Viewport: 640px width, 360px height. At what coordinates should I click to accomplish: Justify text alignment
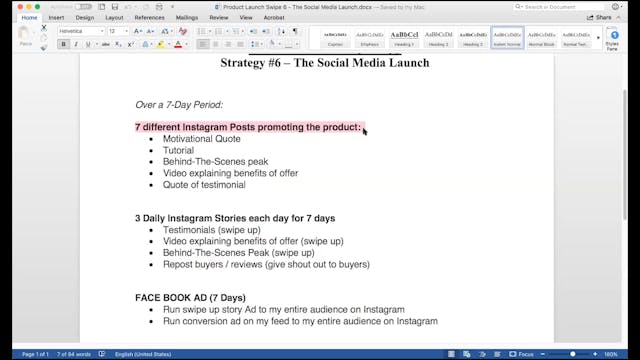pyautogui.click(x=240, y=44)
